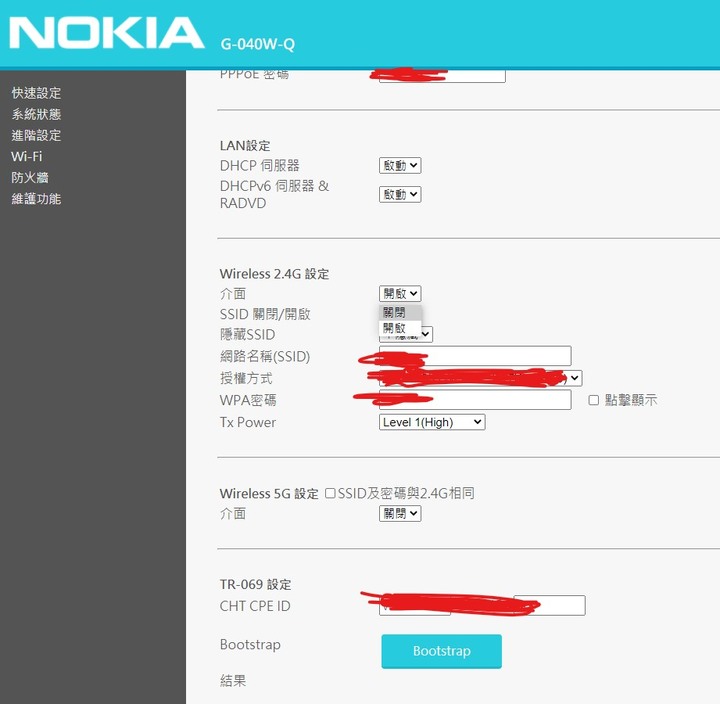Click the 網路名稱(SSID) text field
The height and width of the screenshot is (704, 720).
click(x=475, y=356)
